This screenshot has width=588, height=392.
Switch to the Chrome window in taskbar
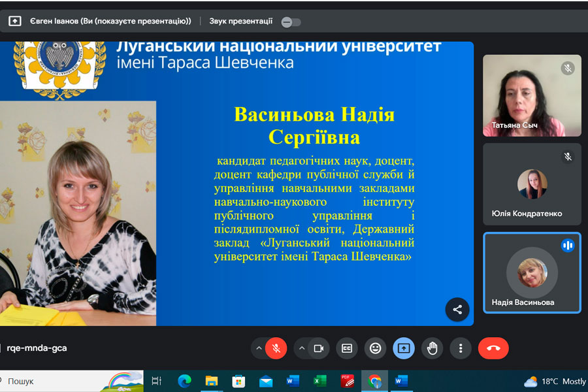click(x=374, y=381)
